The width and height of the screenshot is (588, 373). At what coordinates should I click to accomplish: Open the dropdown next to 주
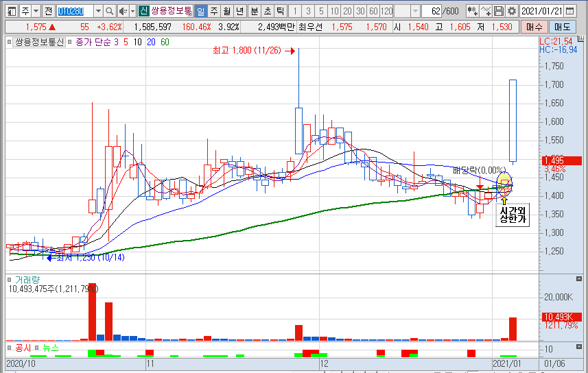(36, 12)
